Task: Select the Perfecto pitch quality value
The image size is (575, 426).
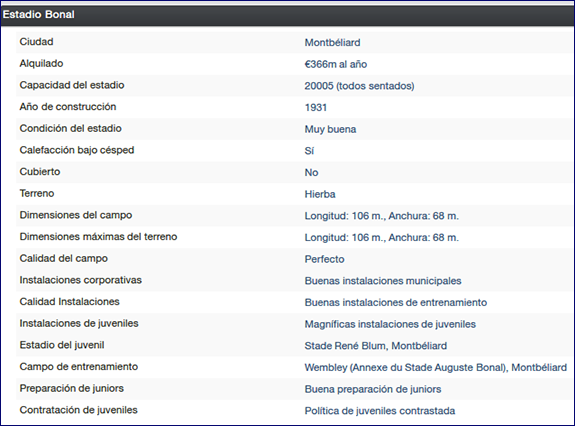Action: pyautogui.click(x=324, y=259)
